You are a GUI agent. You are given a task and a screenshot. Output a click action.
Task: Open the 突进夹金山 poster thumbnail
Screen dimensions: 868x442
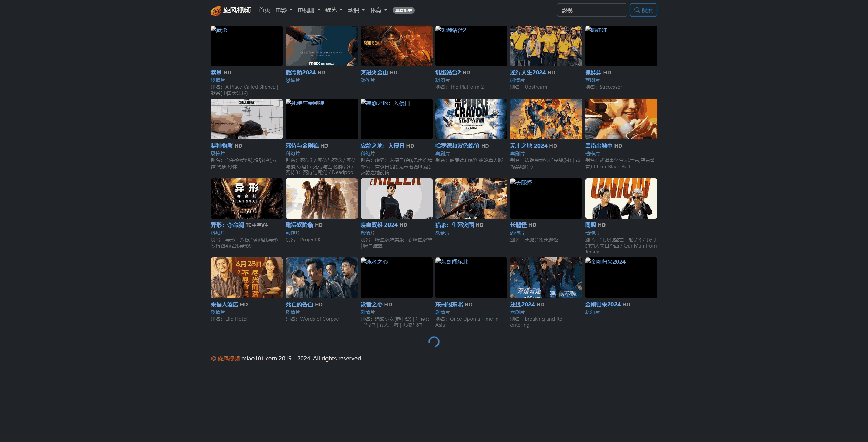396,46
